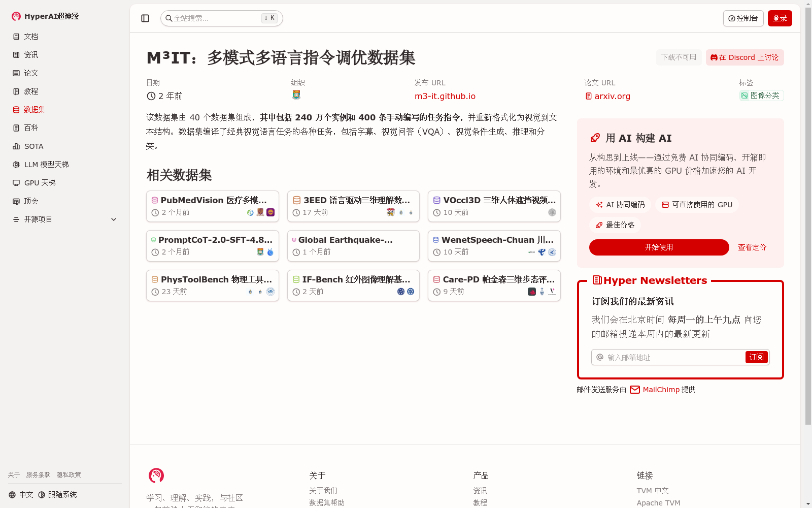The image size is (812, 508).
Task: Click the database icon on PubMedVision card
Action: (155, 200)
